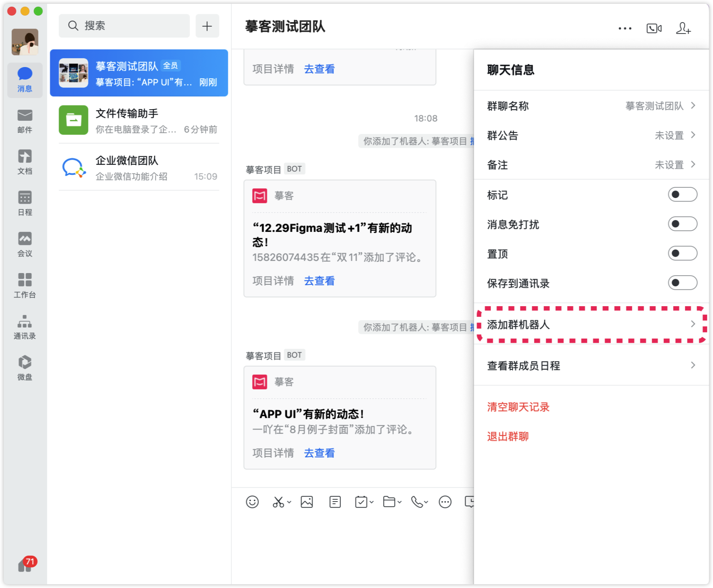Open the 日程 calendar tab

click(x=25, y=203)
